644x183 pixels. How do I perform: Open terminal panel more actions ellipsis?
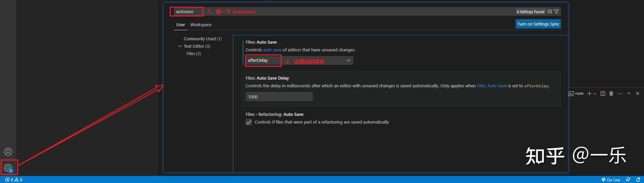tap(620, 94)
